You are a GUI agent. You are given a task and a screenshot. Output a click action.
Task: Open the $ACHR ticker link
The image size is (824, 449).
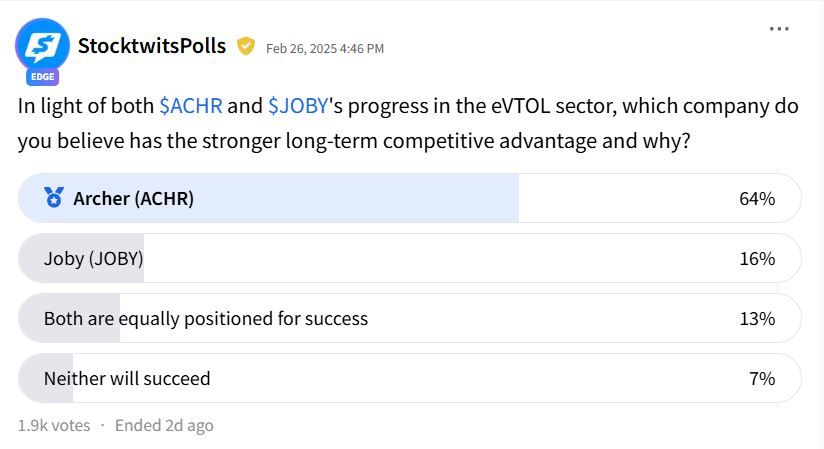(x=191, y=106)
